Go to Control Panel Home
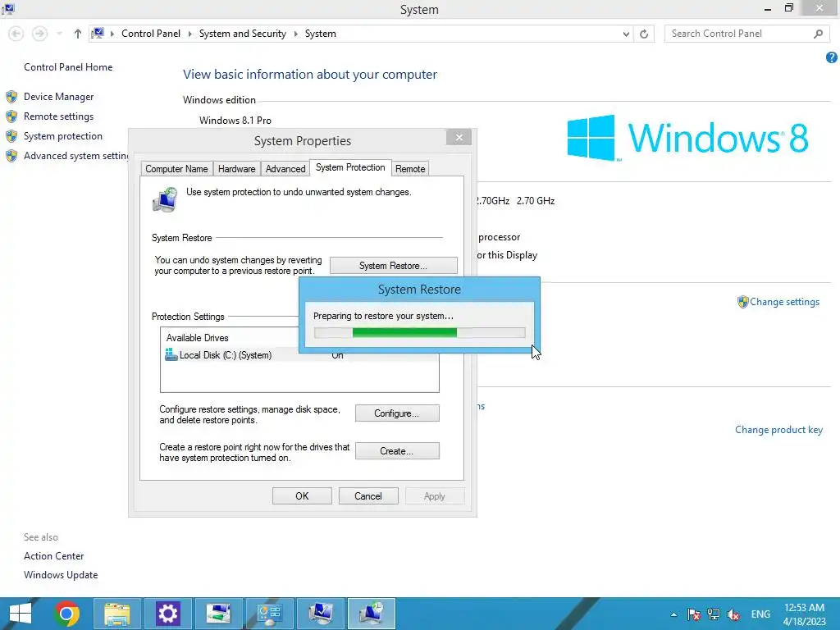 point(68,67)
